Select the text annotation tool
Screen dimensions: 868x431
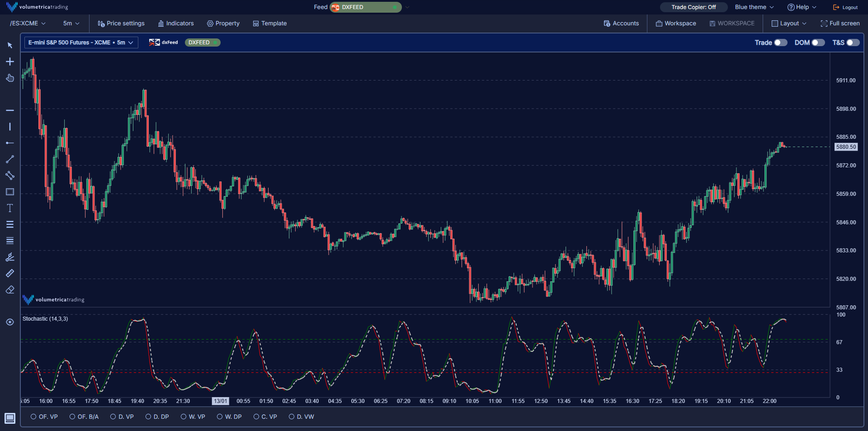click(x=10, y=208)
